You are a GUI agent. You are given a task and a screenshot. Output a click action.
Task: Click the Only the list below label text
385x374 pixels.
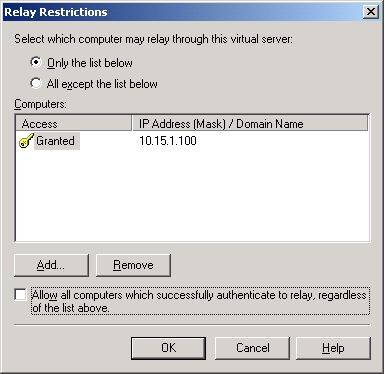click(90, 63)
